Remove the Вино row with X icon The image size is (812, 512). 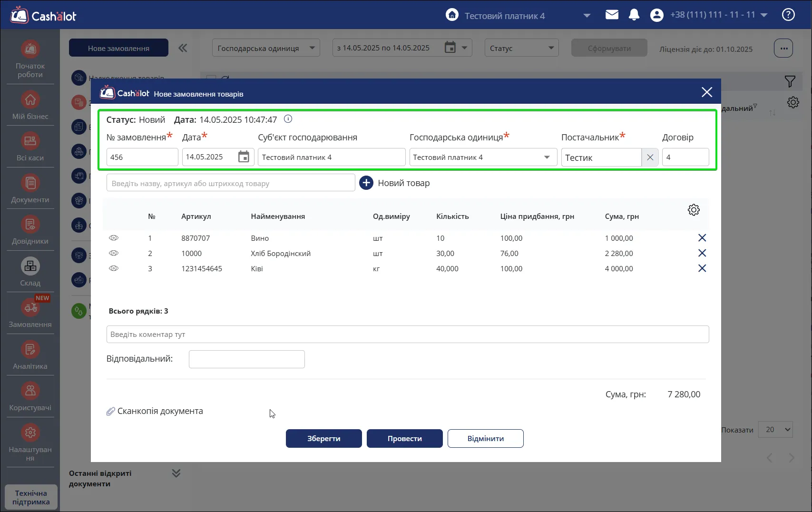702,238
